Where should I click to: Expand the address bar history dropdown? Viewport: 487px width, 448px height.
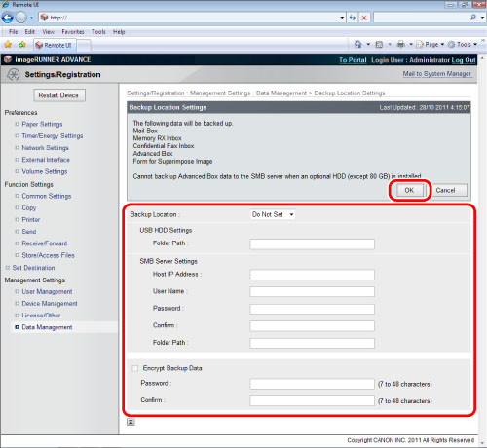click(x=342, y=18)
